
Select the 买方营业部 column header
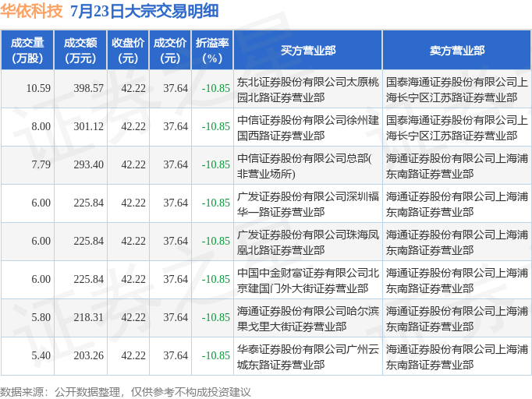coord(307,51)
